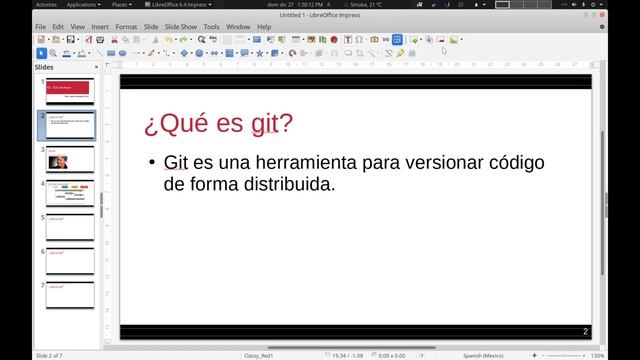
Task: Toggle Shadow on selected object
Action: [x=348, y=53]
